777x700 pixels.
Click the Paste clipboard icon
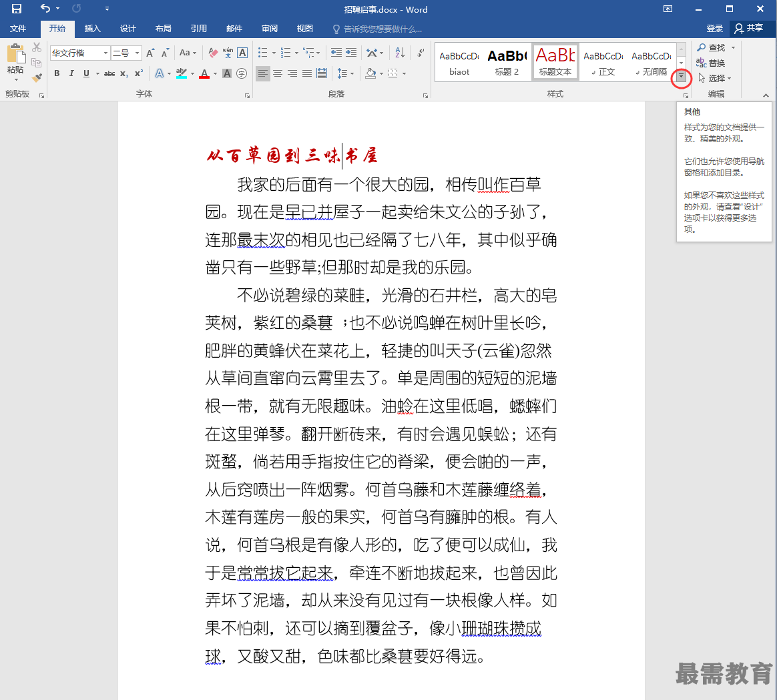coord(15,54)
